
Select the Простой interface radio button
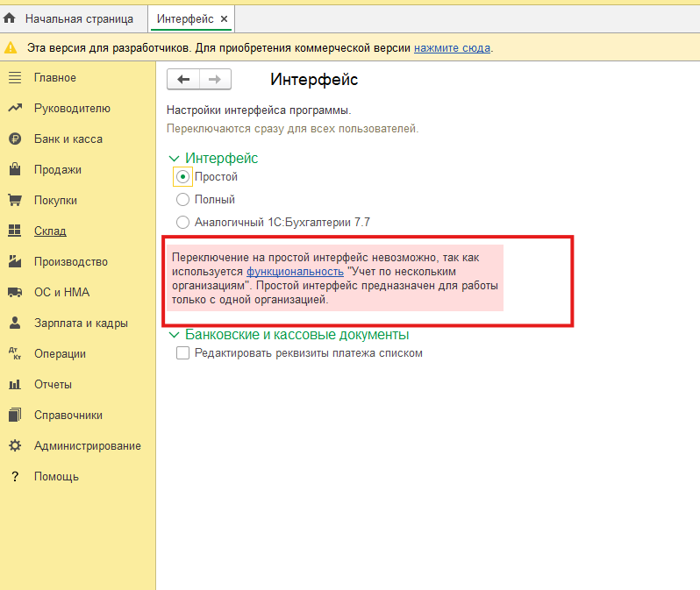182,177
